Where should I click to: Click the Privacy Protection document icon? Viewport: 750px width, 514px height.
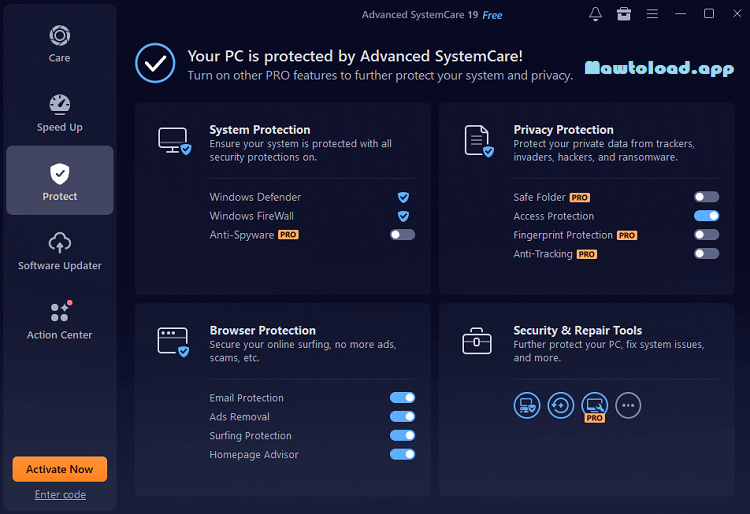tap(479, 141)
